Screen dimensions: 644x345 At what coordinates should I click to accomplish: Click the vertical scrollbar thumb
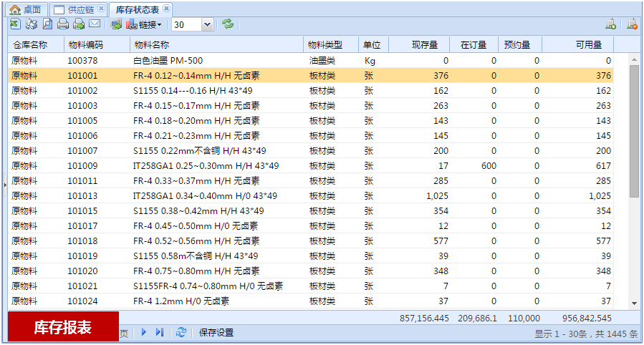(634, 130)
